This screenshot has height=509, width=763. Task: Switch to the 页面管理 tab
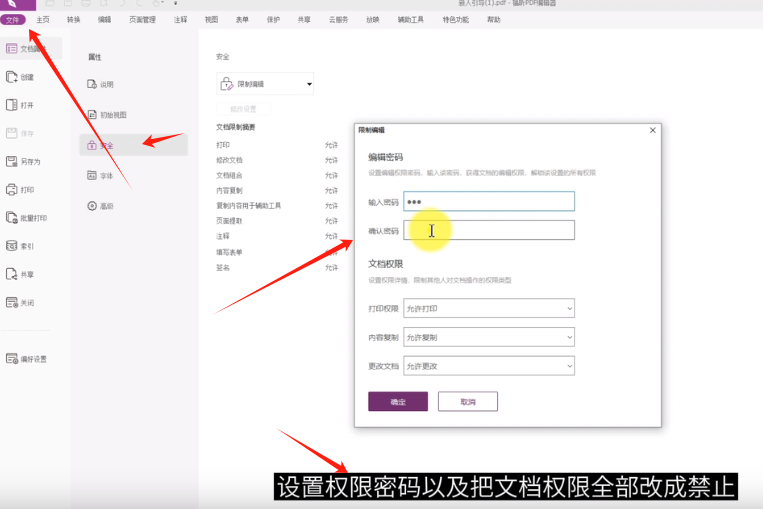pos(143,19)
